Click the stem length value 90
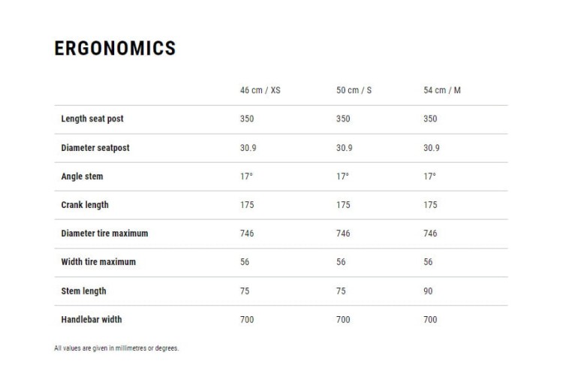The image size is (563, 392). tap(428, 291)
